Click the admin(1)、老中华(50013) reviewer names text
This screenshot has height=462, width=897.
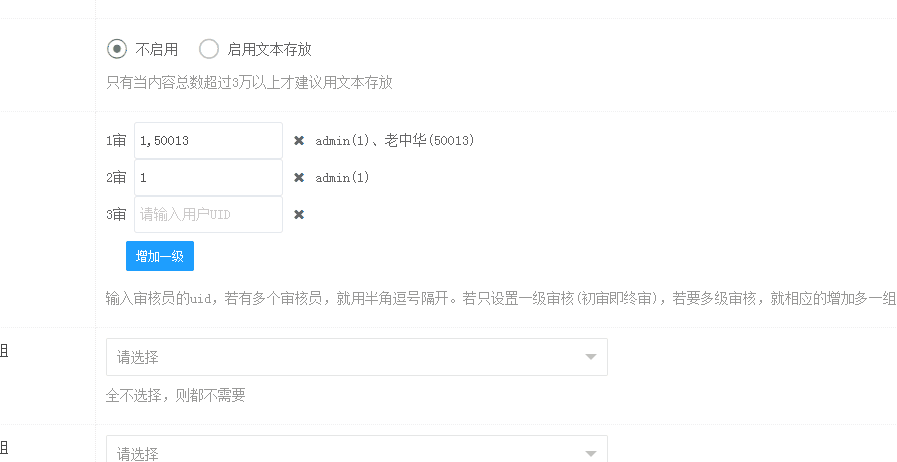[394, 141]
